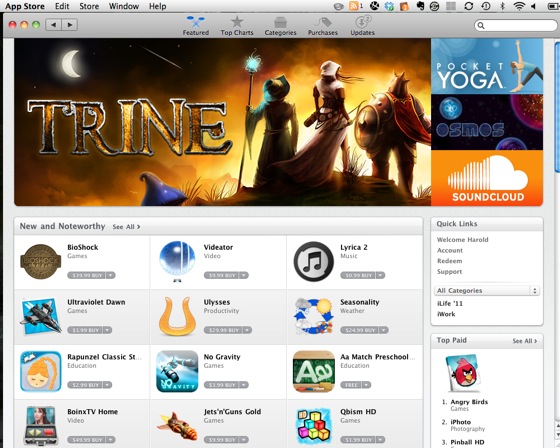Viewport: 560px width, 448px height.
Task: Go forward with the right arrow button
Action: point(70,25)
